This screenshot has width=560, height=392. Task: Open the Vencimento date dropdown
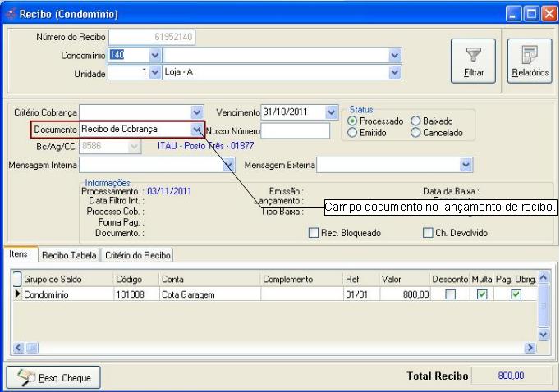[x=331, y=112]
